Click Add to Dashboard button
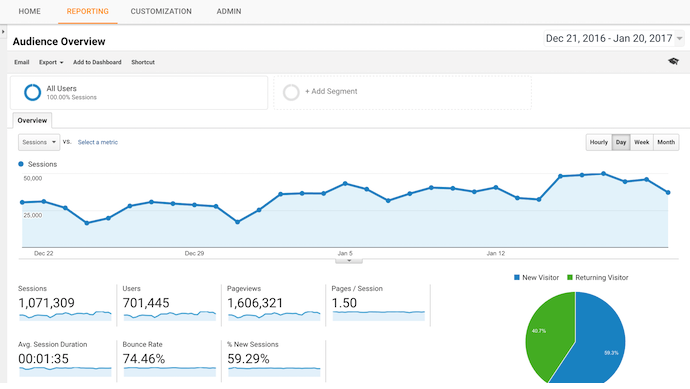 coord(97,62)
